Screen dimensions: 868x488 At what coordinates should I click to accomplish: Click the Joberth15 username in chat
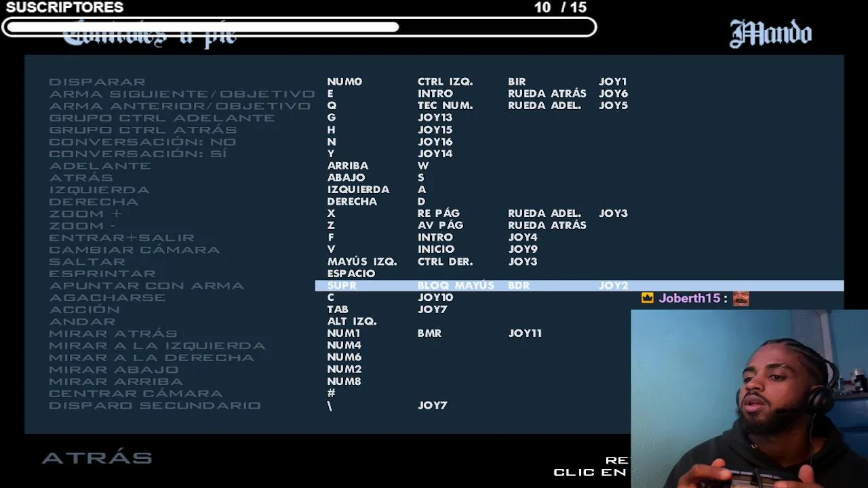click(689, 298)
